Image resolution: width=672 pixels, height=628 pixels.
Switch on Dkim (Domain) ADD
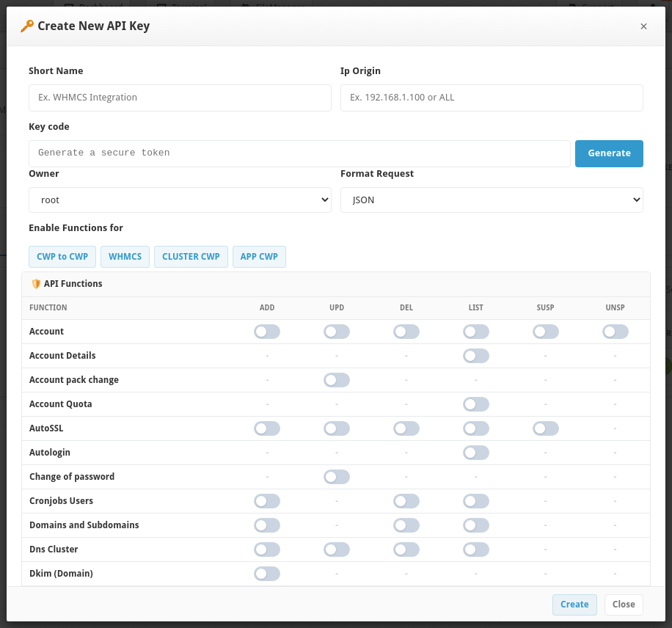pos(267,574)
